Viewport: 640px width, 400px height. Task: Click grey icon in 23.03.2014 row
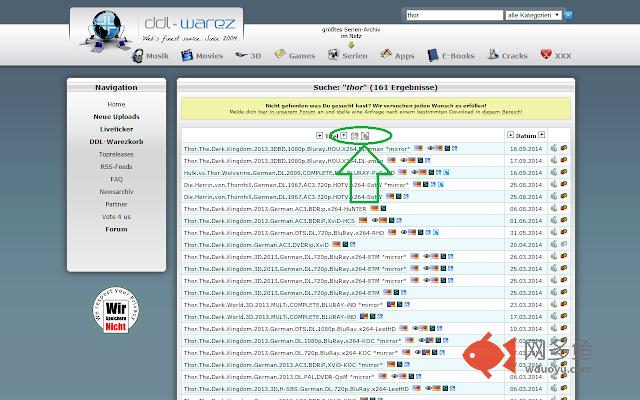pyautogui.click(x=554, y=304)
